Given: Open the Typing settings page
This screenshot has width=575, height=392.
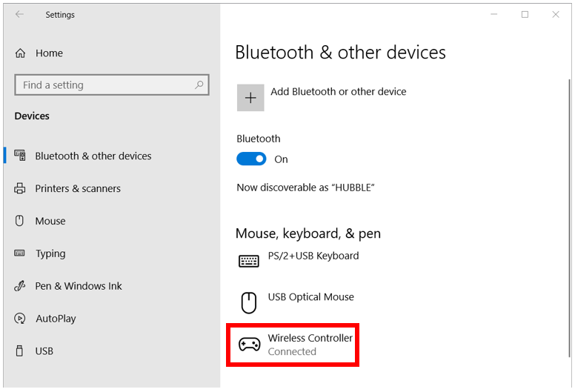Looking at the screenshot, I should pyautogui.click(x=50, y=253).
